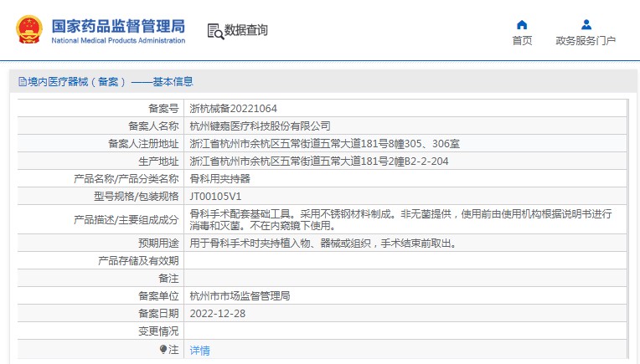Select registered address ending 305、306室

[x=324, y=143]
